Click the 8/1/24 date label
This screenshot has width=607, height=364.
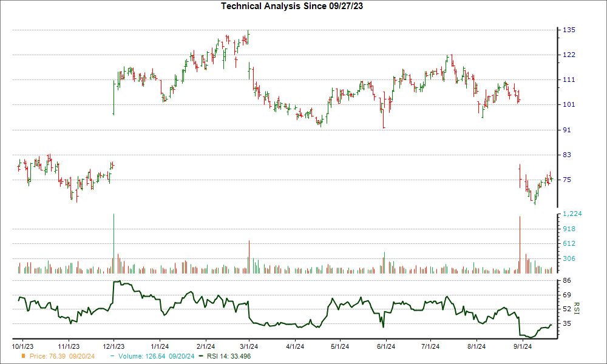click(476, 346)
